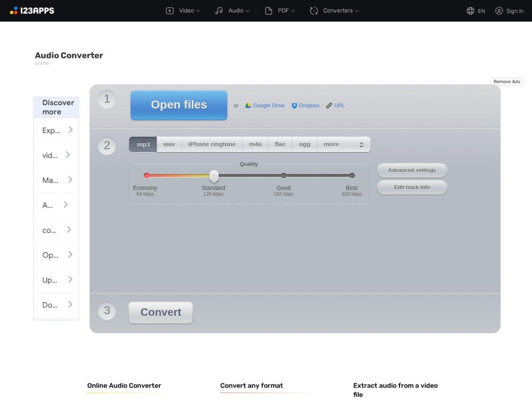The width and height of the screenshot is (532, 399).
Task: Click the Audio music note icon
Action: tap(219, 11)
